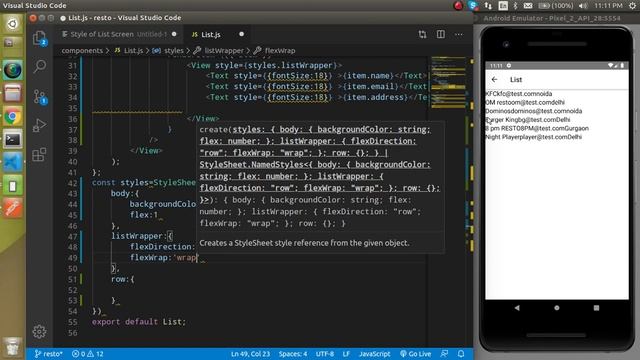The image size is (640, 360).
Task: Click the resto git branch in status bar
Action: click(x=48, y=354)
